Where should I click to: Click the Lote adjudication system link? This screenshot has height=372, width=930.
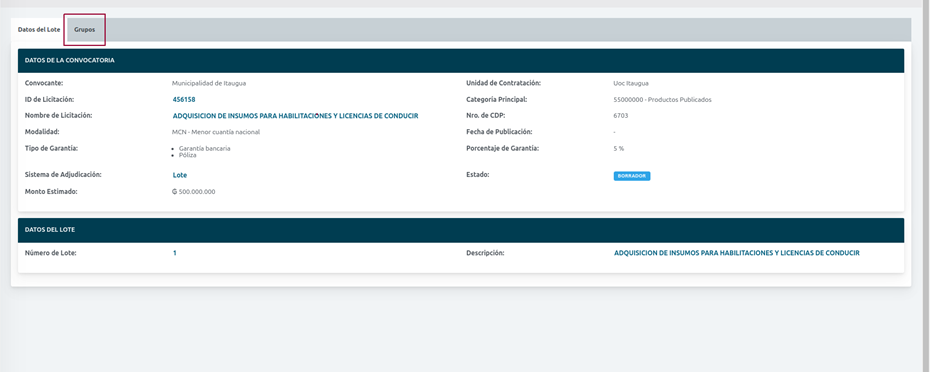pos(180,175)
